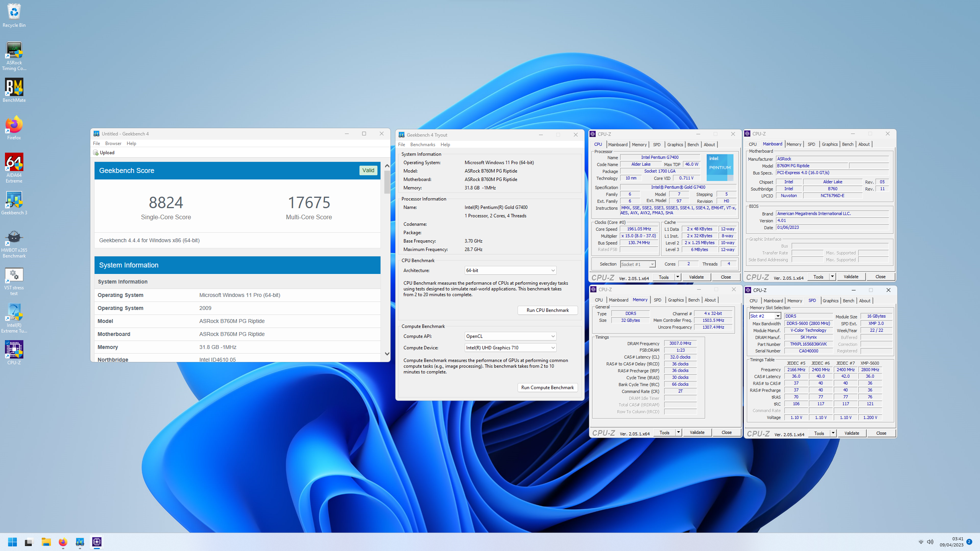The height and width of the screenshot is (551, 980).
Task: Open the Compute API OpenCL dropdown
Action: click(510, 336)
